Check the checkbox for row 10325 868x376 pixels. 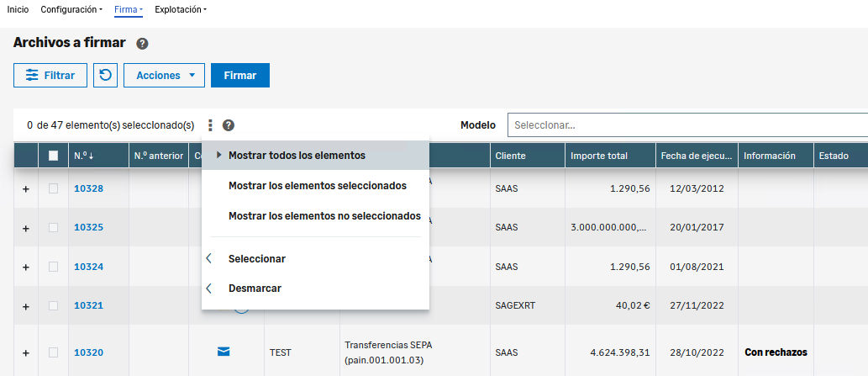[54, 227]
